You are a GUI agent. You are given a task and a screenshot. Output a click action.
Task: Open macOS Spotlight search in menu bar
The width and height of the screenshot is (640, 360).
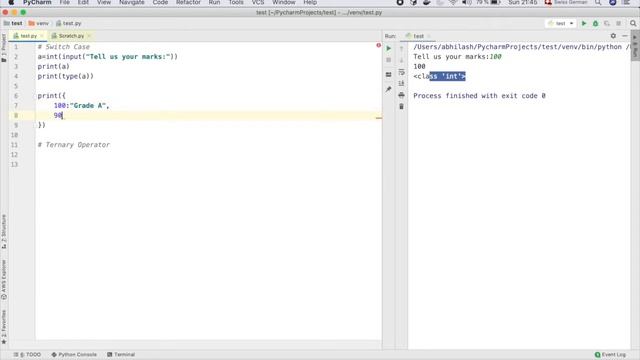tap(598, 2)
